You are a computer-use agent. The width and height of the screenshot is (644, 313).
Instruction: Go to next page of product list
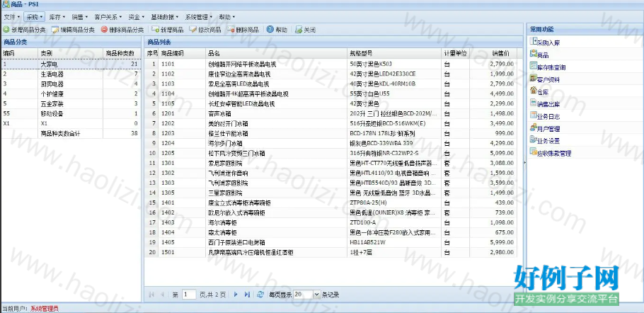[x=236, y=295]
